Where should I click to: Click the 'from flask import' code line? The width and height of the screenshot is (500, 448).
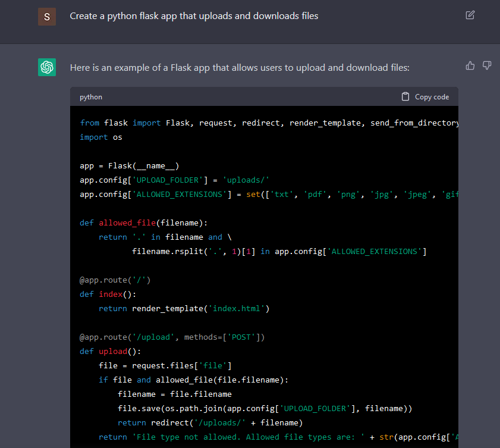(x=269, y=123)
